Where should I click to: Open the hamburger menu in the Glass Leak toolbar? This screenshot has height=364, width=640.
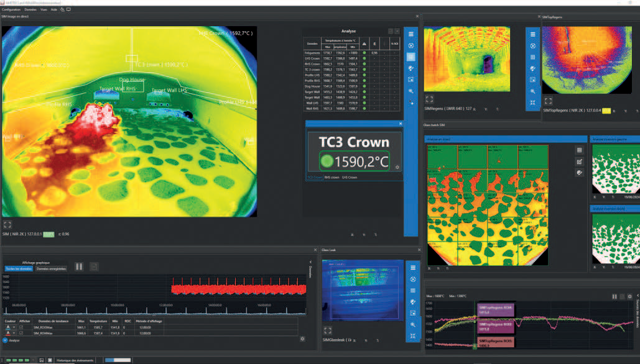(413, 268)
